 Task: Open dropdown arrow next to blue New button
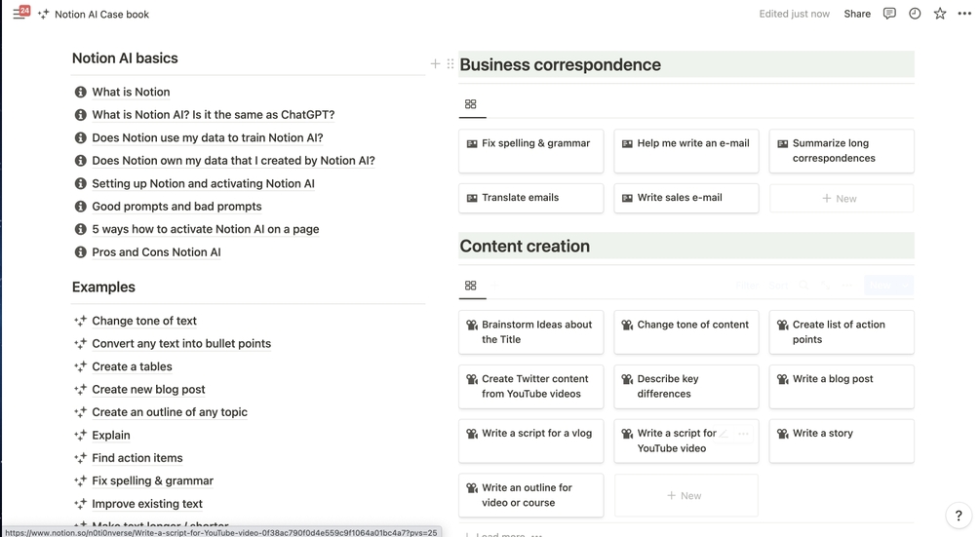904,286
